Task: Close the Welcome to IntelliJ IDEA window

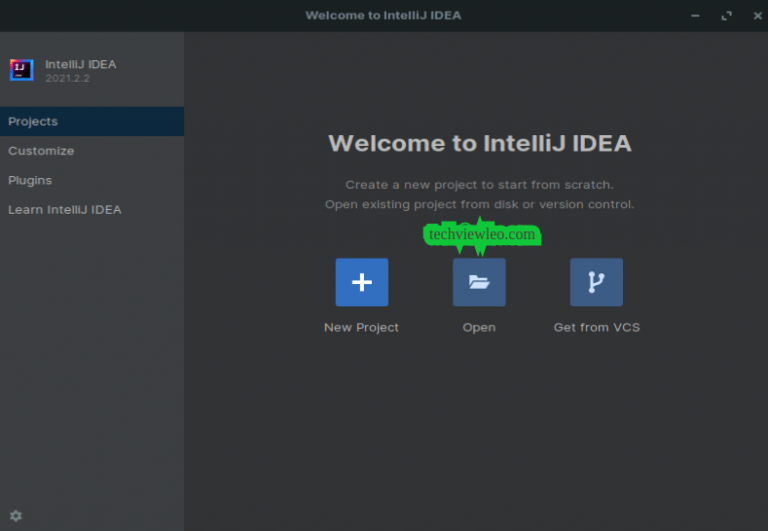Action: click(x=757, y=16)
